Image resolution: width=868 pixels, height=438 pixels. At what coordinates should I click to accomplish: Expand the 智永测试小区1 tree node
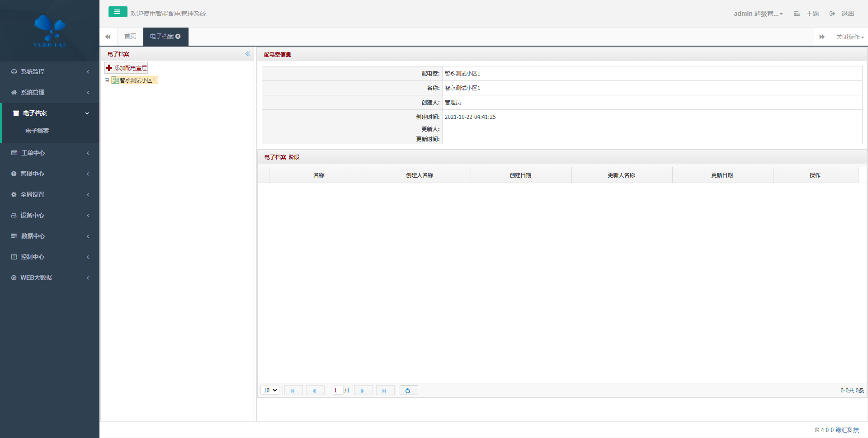point(107,80)
